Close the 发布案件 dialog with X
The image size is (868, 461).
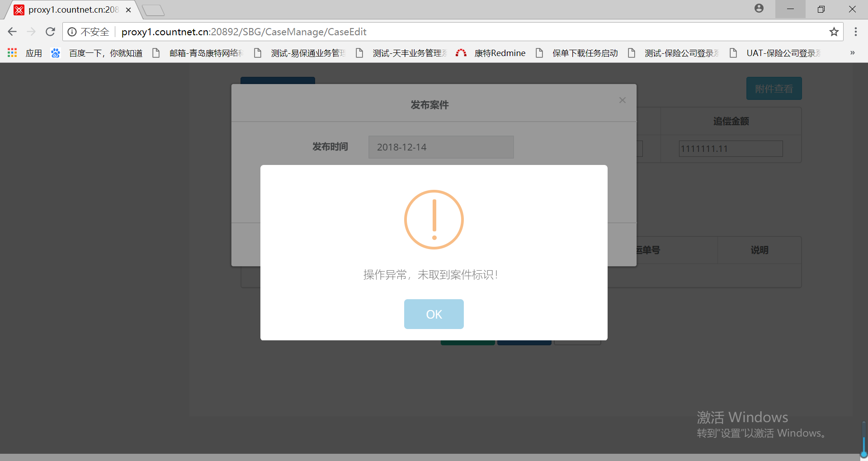pos(623,100)
